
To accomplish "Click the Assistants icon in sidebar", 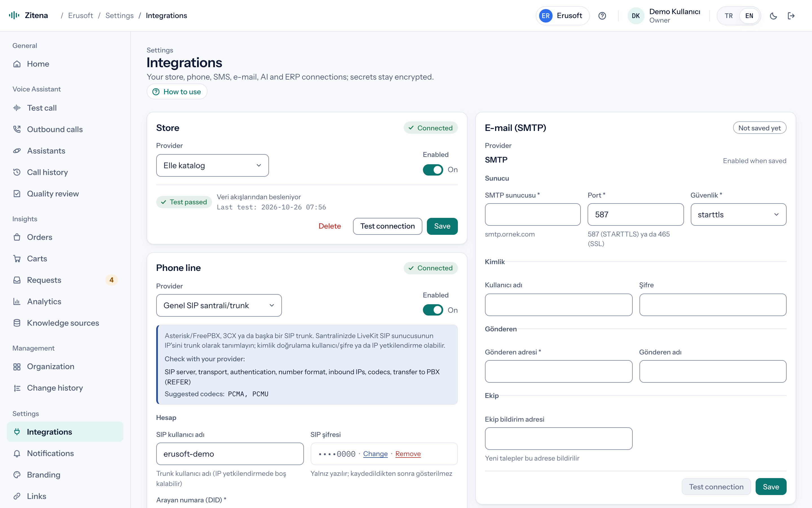I will pos(17,151).
